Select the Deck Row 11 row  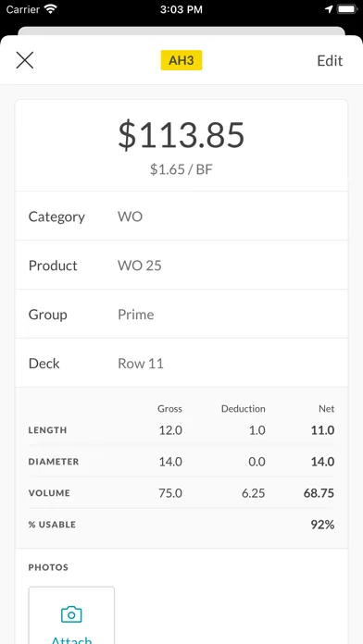[181, 363]
